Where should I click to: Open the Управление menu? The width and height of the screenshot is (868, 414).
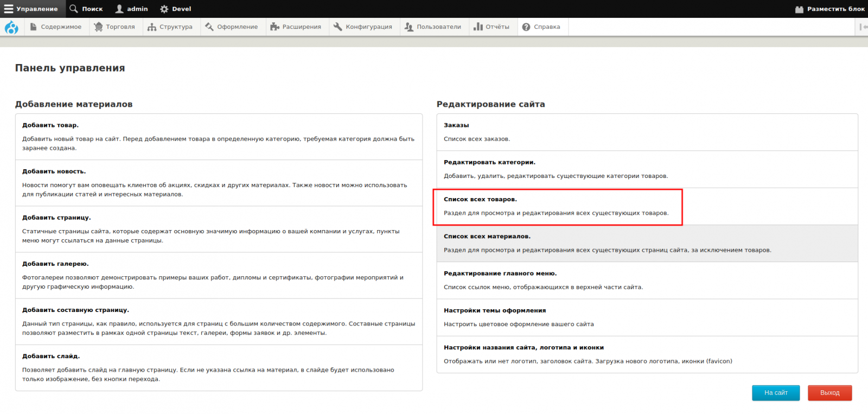pyautogui.click(x=33, y=9)
